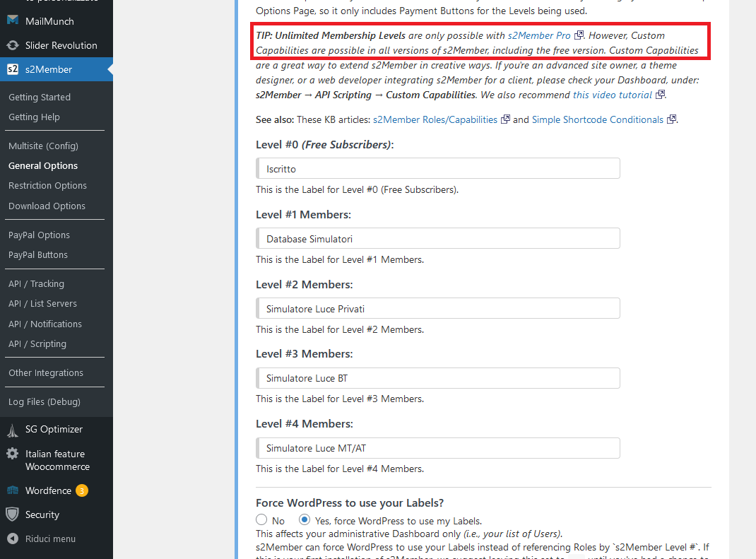The height and width of the screenshot is (559, 756).
Task: Select General Options submenu
Action: tap(43, 165)
